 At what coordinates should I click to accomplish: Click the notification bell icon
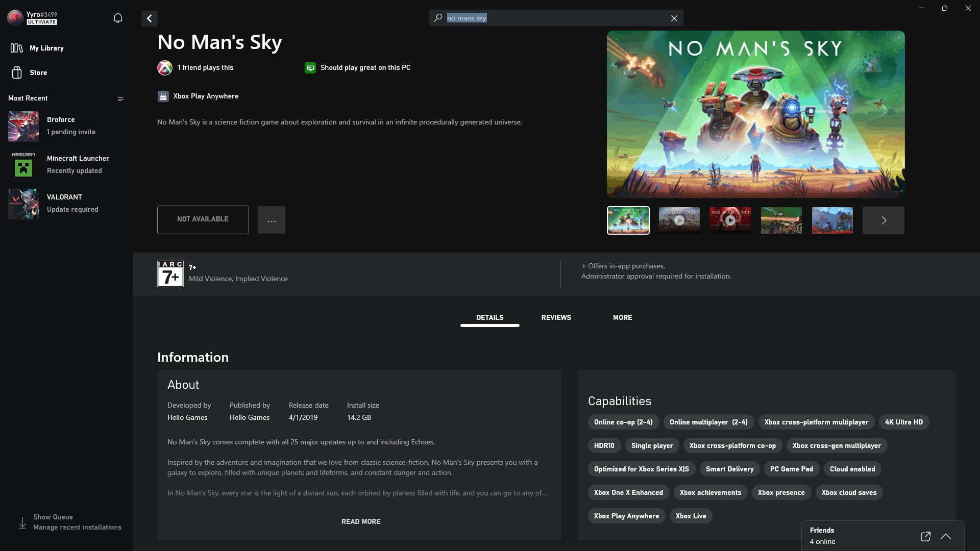[118, 18]
